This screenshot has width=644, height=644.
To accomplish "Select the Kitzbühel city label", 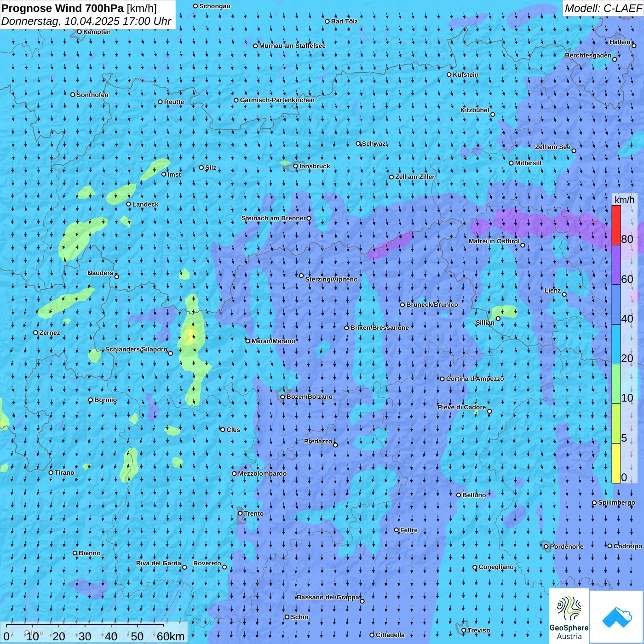I will point(475,110).
